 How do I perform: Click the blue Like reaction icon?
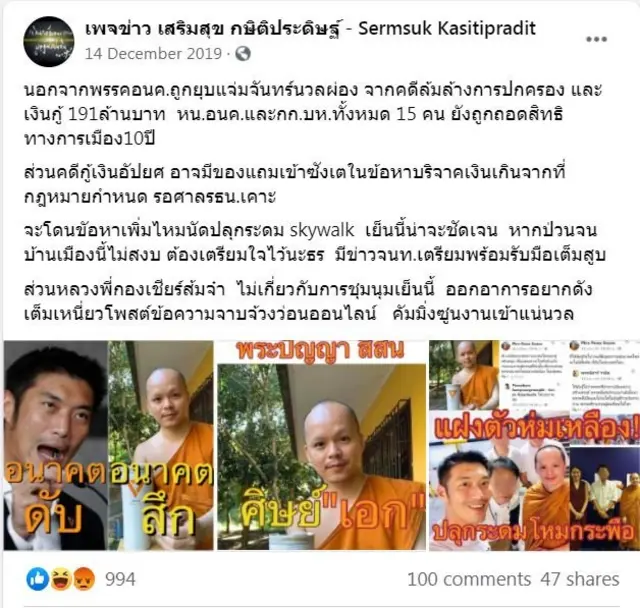point(38,579)
